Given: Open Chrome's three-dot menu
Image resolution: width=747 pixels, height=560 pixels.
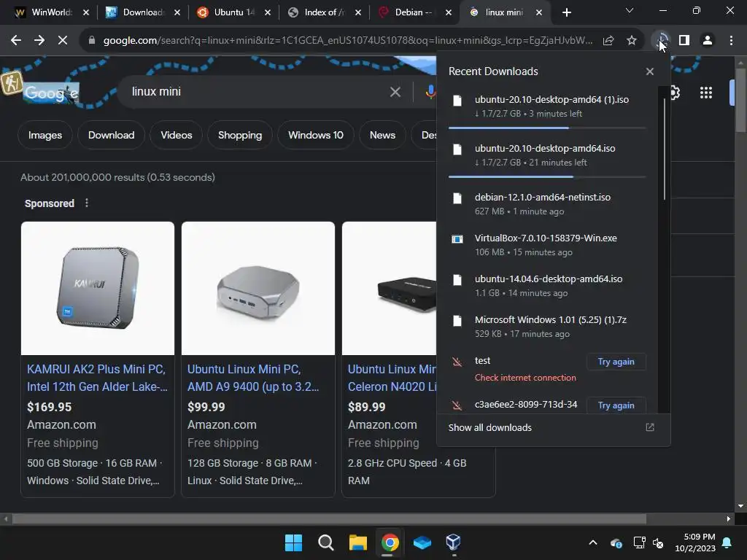Looking at the screenshot, I should 731,41.
